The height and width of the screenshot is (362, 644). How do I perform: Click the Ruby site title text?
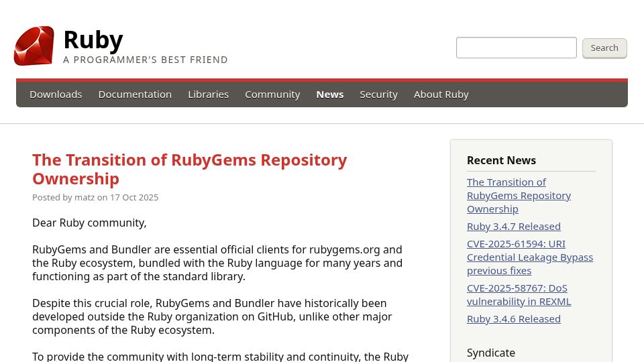[x=93, y=40]
